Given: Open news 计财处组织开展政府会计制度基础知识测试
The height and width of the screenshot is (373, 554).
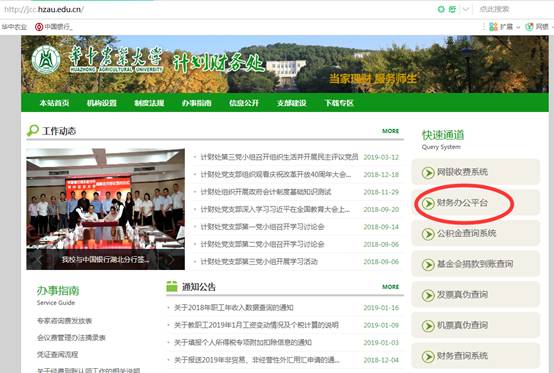Looking at the screenshot, I should coord(266,192).
